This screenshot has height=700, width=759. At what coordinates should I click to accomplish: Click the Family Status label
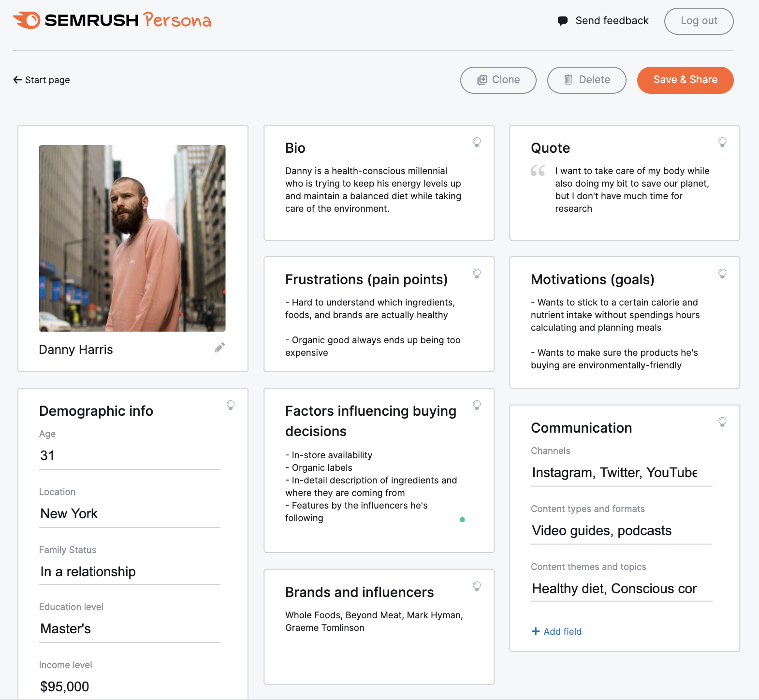pyautogui.click(x=68, y=550)
